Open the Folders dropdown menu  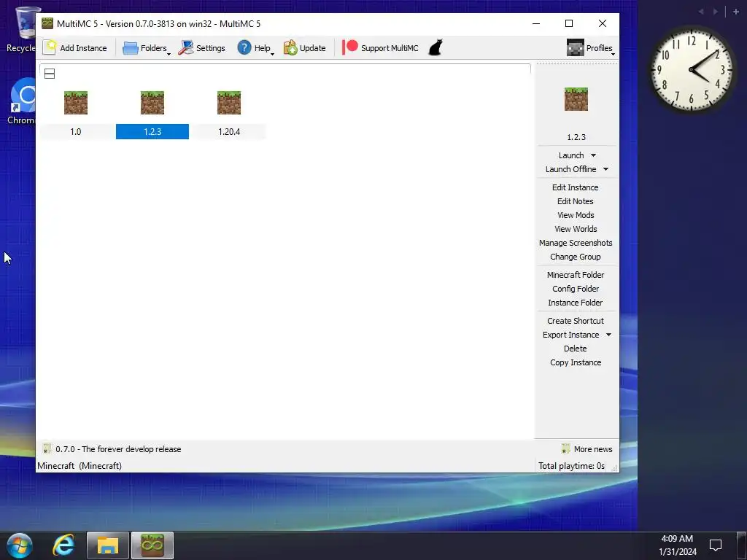pos(147,48)
